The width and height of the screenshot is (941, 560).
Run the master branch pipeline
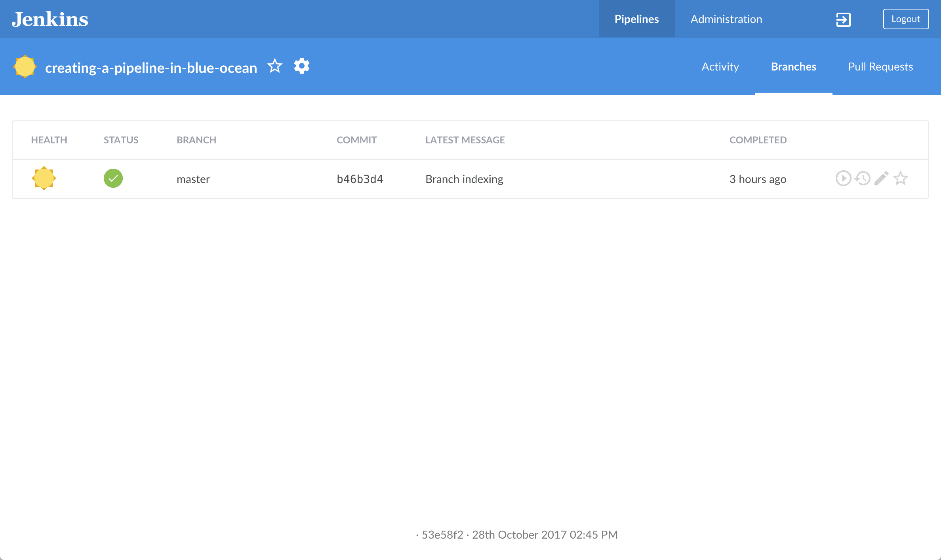pos(844,178)
